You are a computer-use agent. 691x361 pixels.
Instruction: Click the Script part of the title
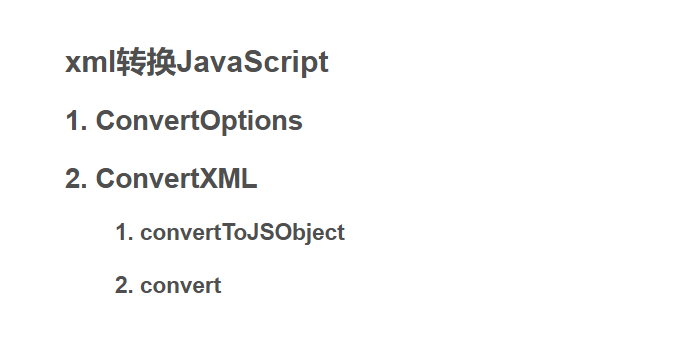tap(286, 62)
